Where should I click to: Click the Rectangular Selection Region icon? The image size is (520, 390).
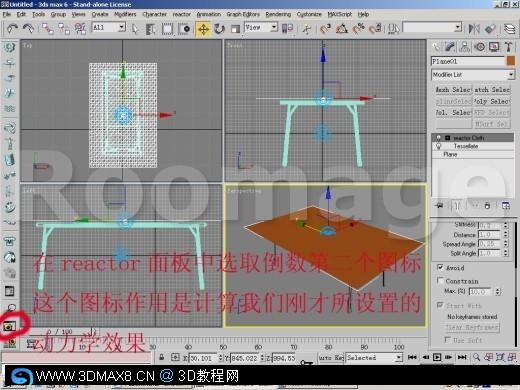[167, 29]
